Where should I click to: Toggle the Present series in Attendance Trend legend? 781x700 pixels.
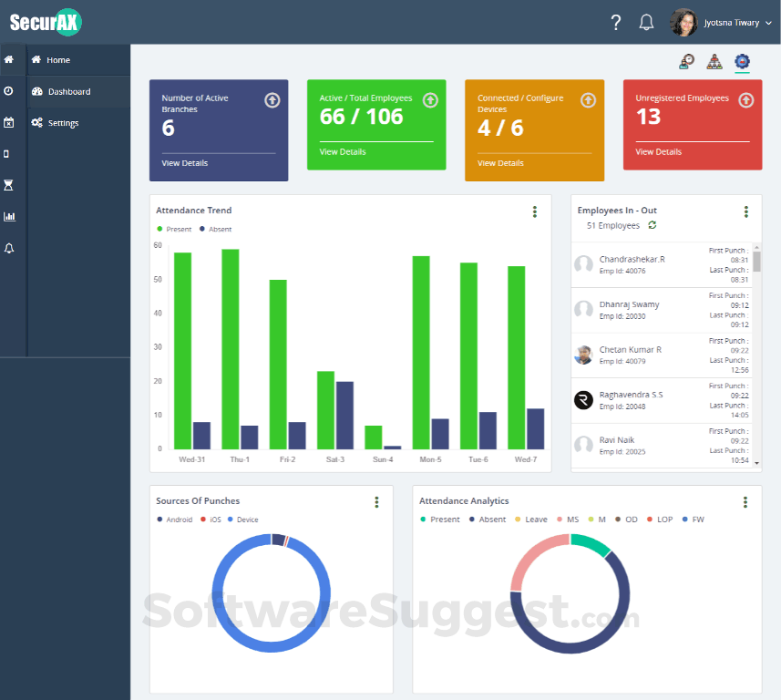(x=174, y=229)
